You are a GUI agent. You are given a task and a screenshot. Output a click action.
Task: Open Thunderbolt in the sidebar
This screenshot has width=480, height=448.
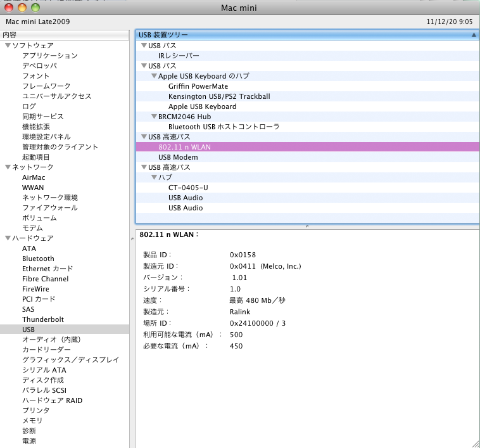click(x=42, y=319)
